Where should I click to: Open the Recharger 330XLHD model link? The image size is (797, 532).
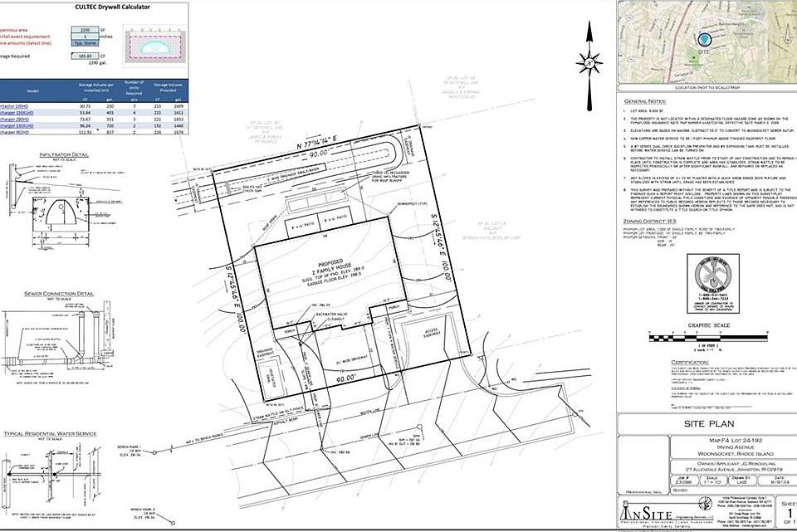(17, 125)
